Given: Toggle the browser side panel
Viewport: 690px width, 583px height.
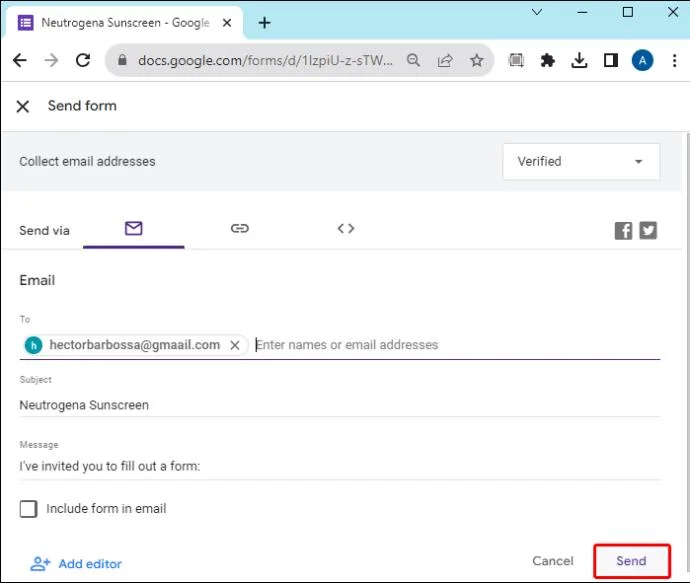Looking at the screenshot, I should (611, 60).
